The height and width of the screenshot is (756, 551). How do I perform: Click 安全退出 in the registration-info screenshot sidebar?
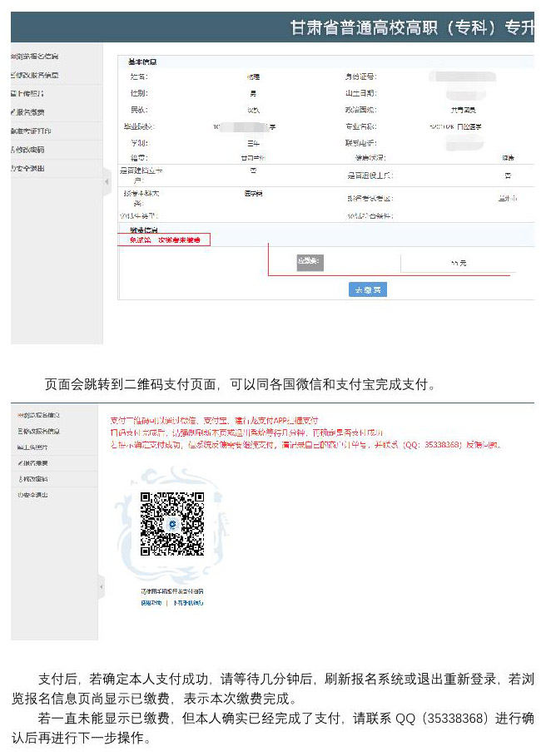27,168
